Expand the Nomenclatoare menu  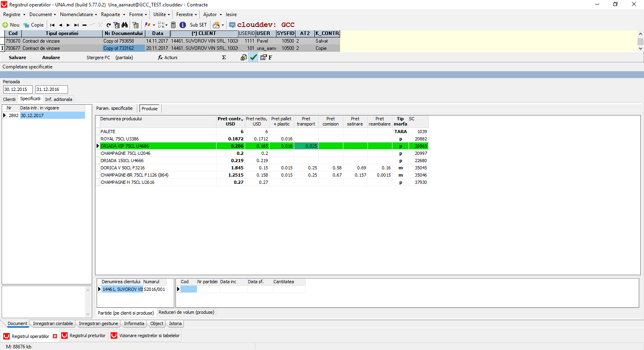tap(78, 14)
